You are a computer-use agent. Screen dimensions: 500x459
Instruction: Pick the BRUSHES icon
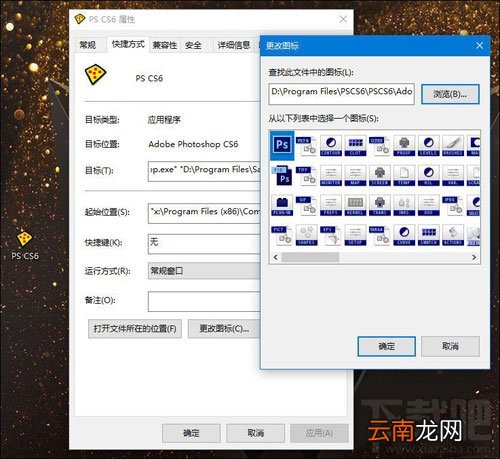click(453, 146)
